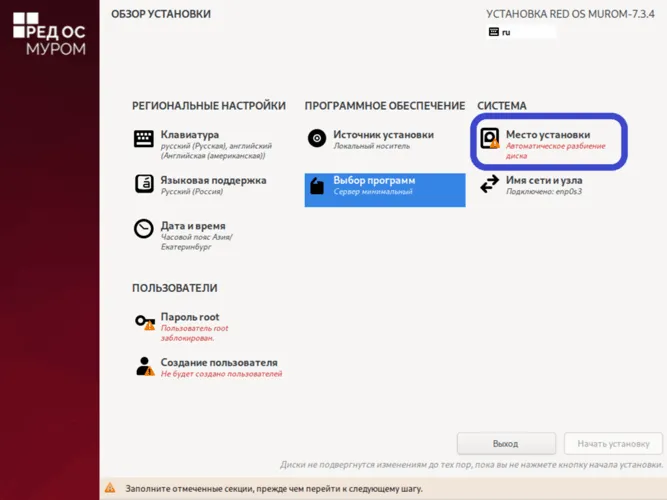Click the warning triangle in the bottom notice bar
The height and width of the screenshot is (500, 667).
(x=110, y=488)
